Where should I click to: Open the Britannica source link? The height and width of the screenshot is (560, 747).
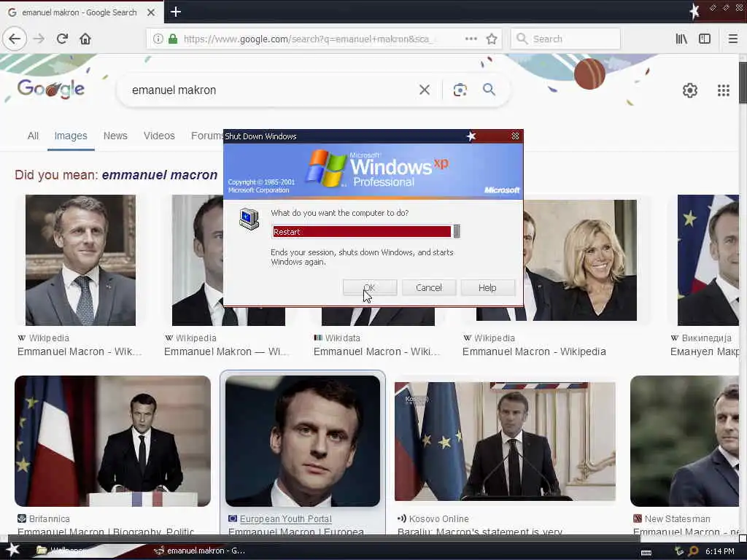pyautogui.click(x=49, y=518)
